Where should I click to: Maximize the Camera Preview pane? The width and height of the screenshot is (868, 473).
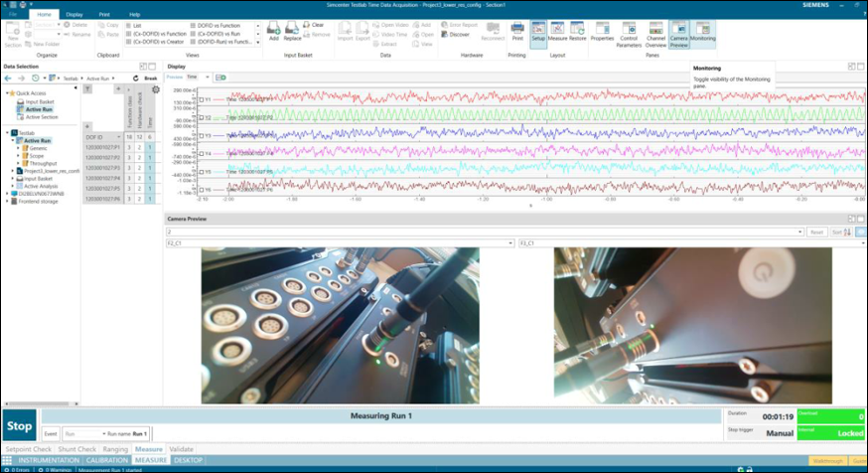tap(861, 219)
